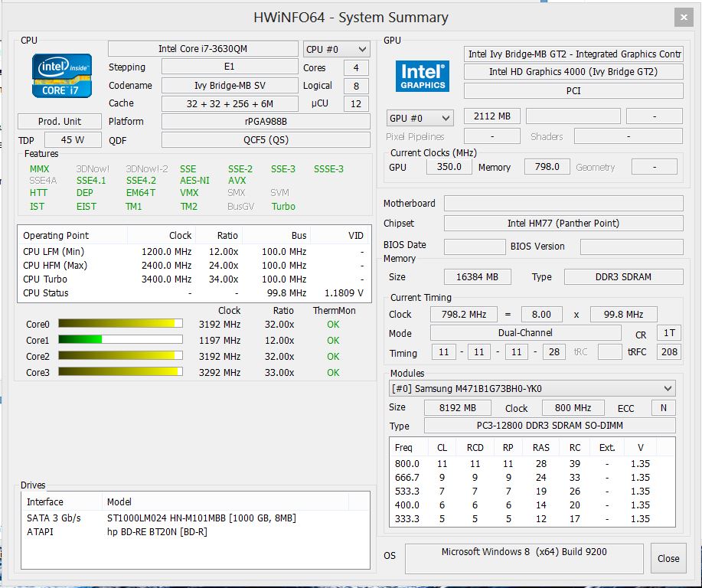
Task: Close the System Summary window
Action: [683, 18]
